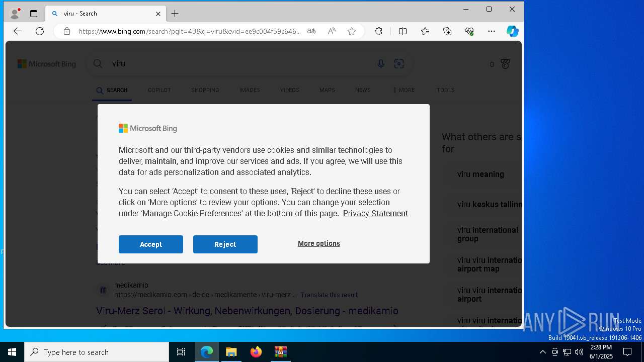Show hidden system tray icons
Image resolution: width=644 pixels, height=362 pixels.
click(542, 352)
